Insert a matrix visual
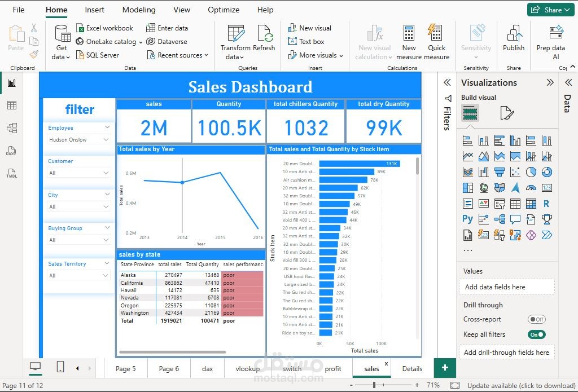 (531, 204)
